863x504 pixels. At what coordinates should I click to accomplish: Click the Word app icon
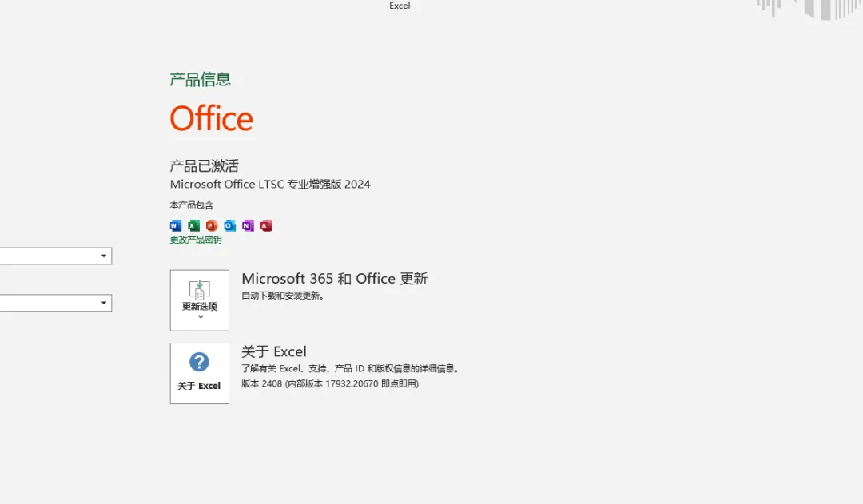coord(176,225)
